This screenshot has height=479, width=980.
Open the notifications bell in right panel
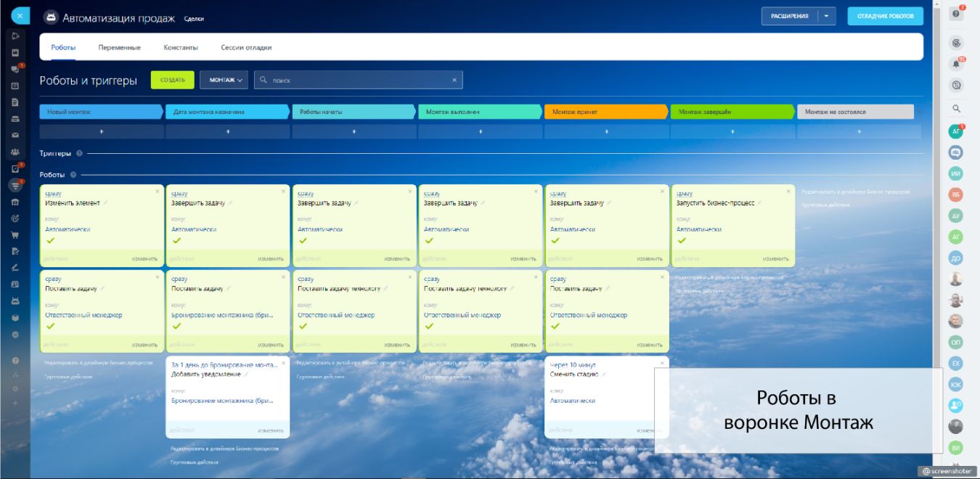coord(956,64)
